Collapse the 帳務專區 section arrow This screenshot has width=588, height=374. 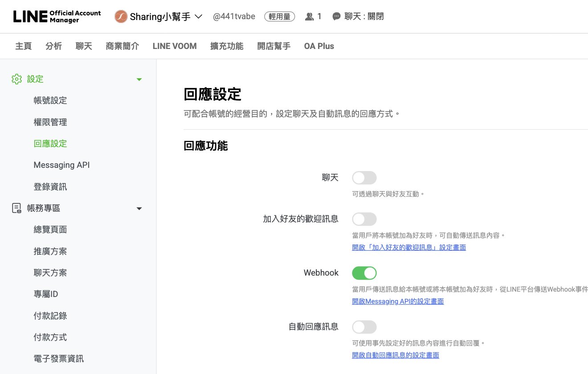click(x=139, y=208)
